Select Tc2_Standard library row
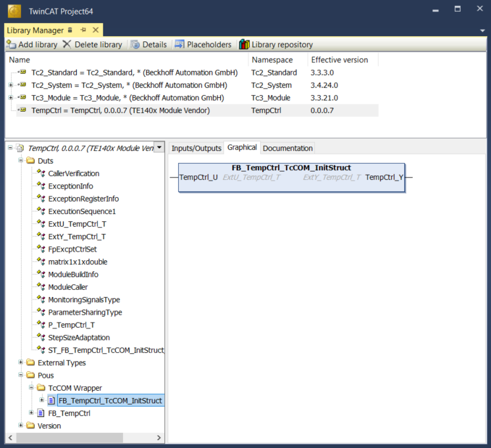The height and width of the screenshot is (448, 491). (x=197, y=72)
